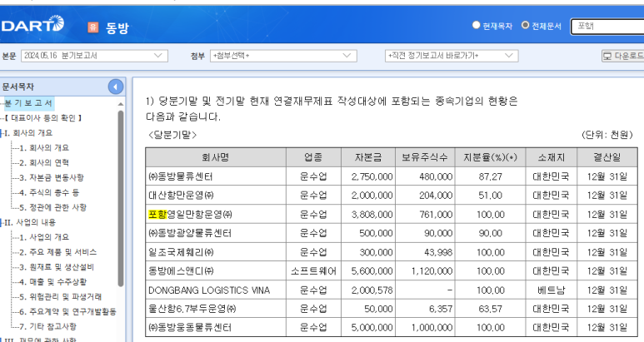644x342 pixels.
Task: Click the ㈜동방물류센터 company name cell
Action: click(216, 176)
